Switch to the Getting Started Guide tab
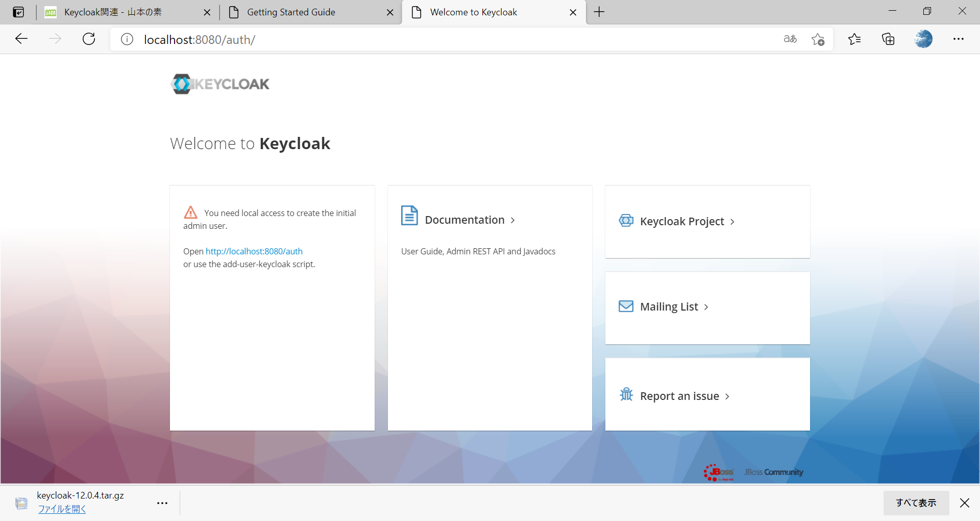The height and width of the screenshot is (521, 980). coord(311,12)
